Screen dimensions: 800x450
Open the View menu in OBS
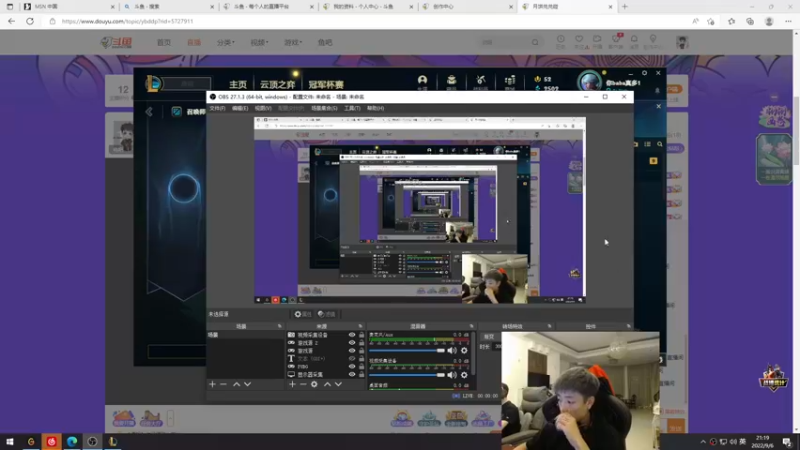263,108
